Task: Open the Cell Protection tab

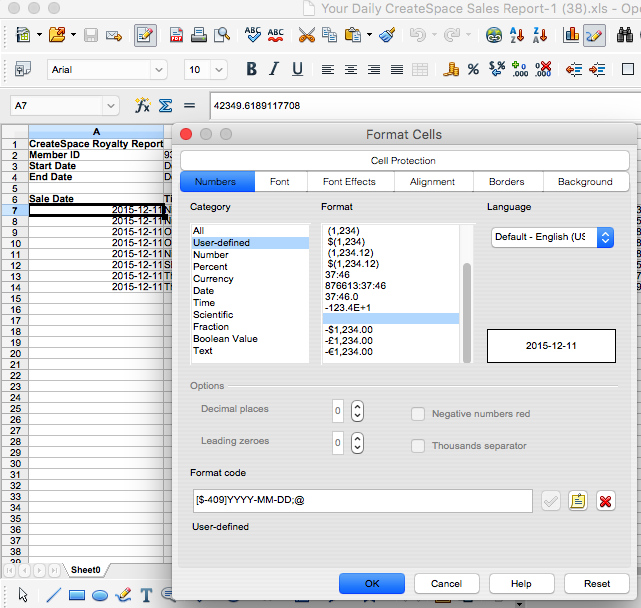Action: pyautogui.click(x=404, y=160)
